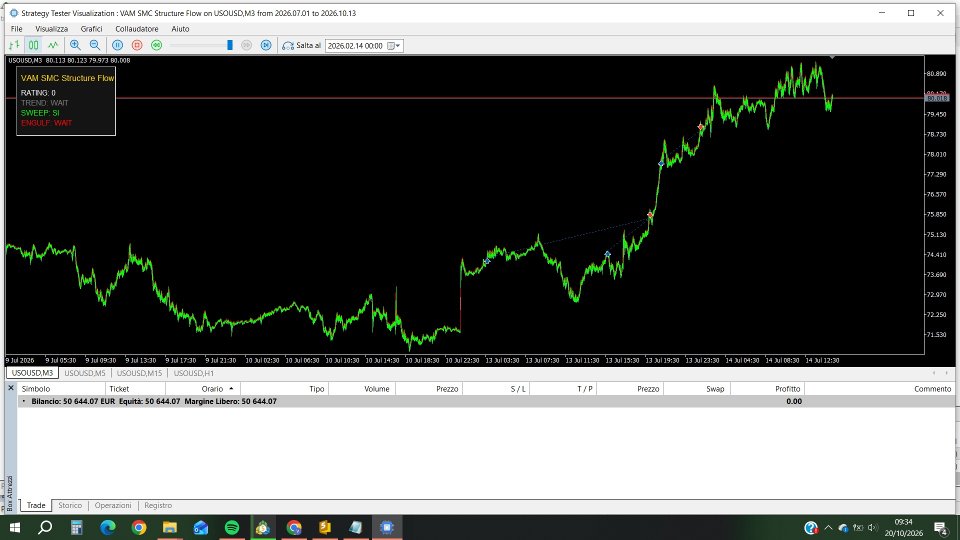Open the Collaudatore menu
Viewport: 960px width, 540px height.
click(x=137, y=29)
